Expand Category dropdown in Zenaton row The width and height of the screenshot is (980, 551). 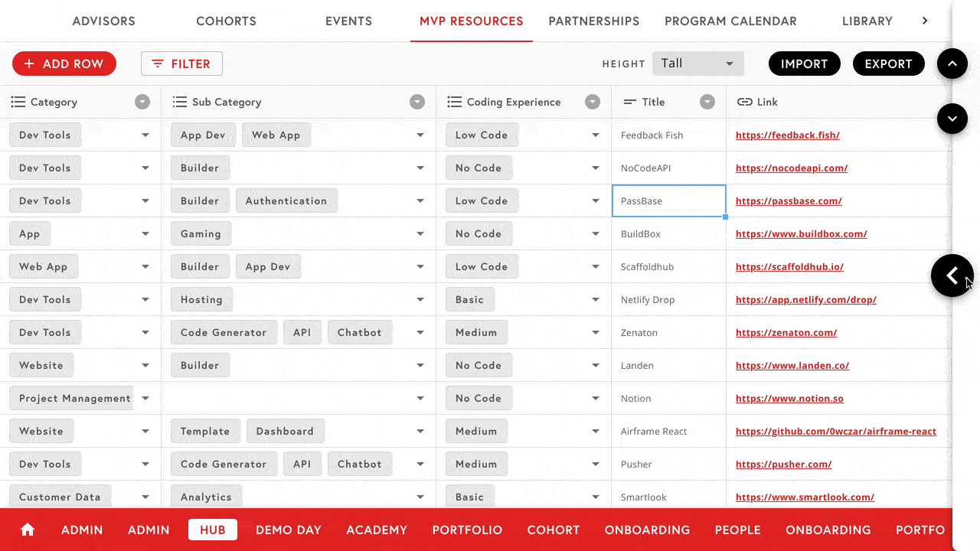[145, 333]
